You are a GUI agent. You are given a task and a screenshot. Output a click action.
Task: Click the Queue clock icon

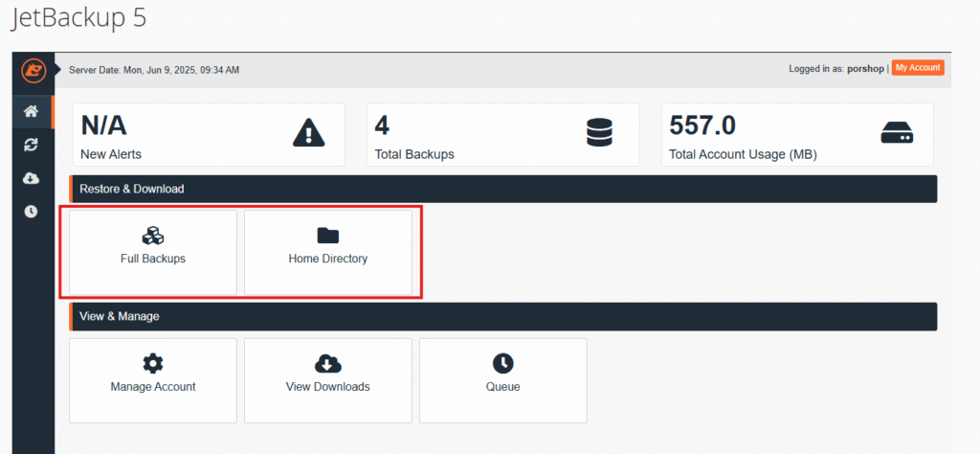[503, 363]
